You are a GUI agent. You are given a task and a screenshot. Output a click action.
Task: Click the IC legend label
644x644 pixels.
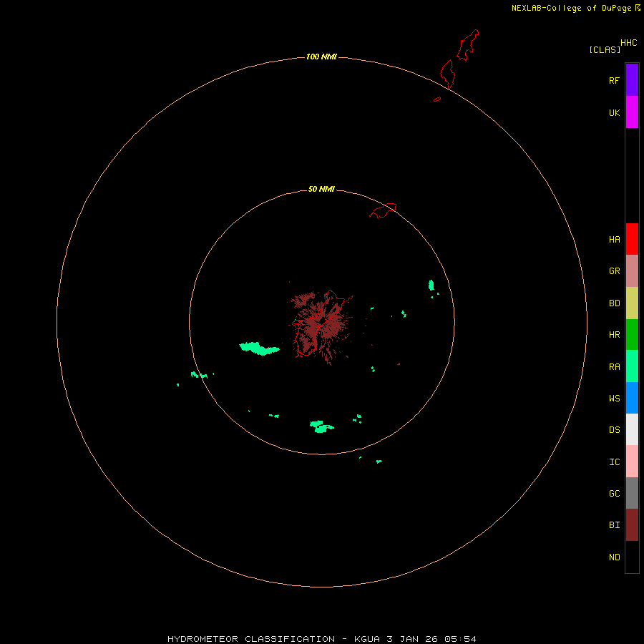pyautogui.click(x=614, y=462)
